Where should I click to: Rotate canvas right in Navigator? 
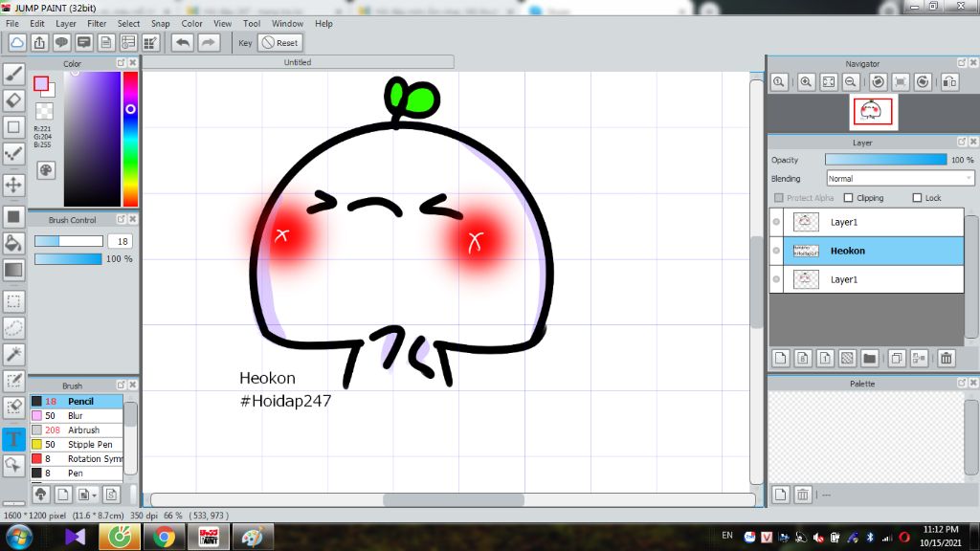(x=923, y=82)
